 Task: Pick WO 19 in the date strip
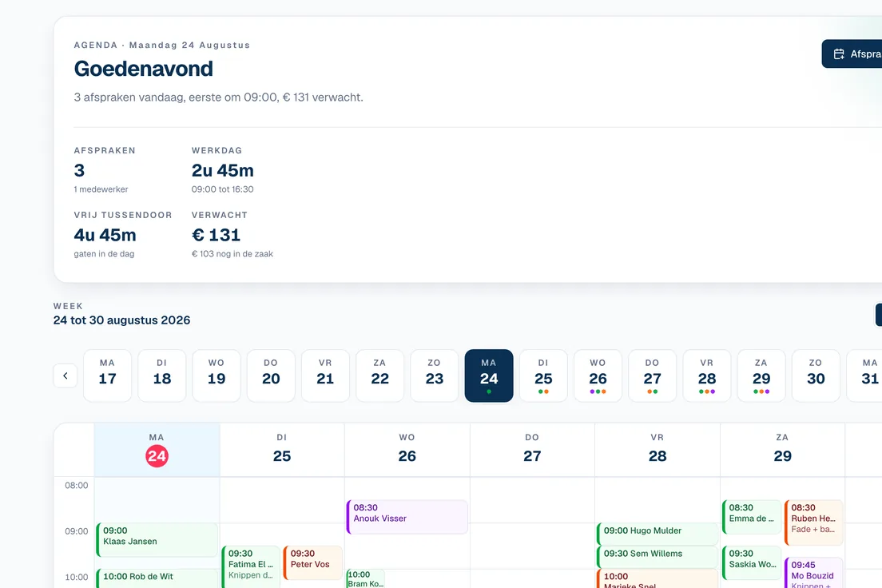tap(217, 375)
